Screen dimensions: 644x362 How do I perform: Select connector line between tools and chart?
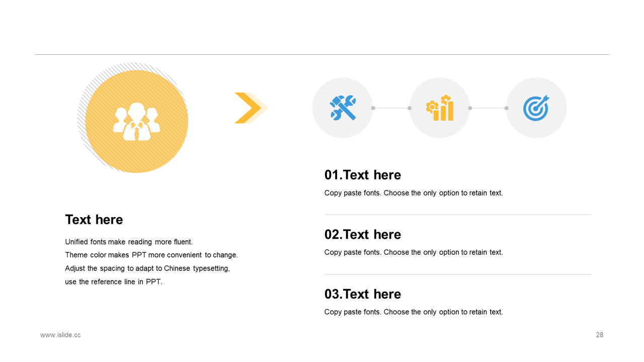click(391, 108)
